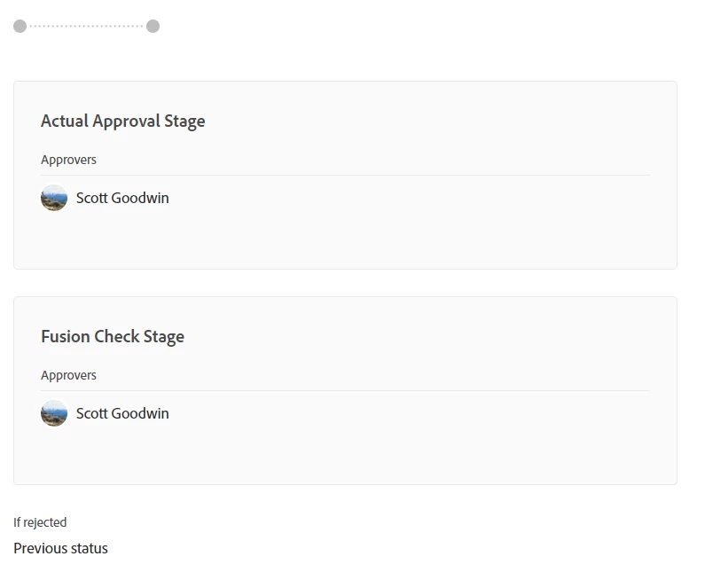This screenshot has width=728, height=572.
Task: Select the Fusion Check Stage heading
Action: pyautogui.click(x=113, y=337)
